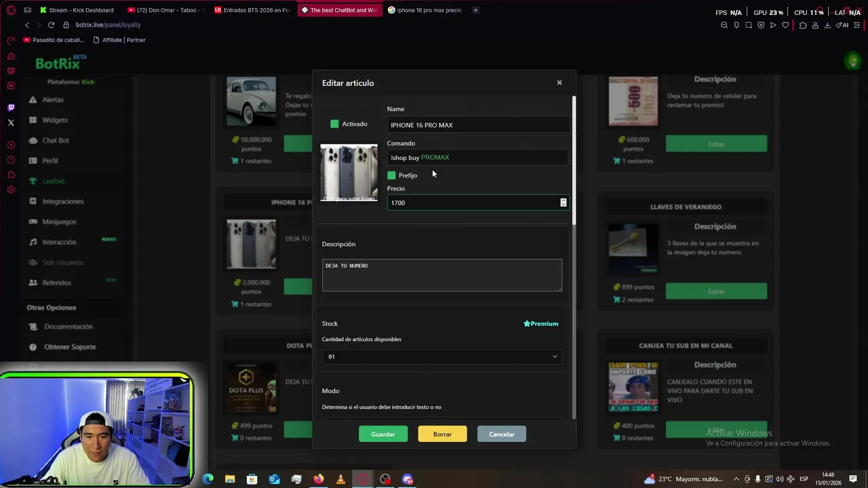Click the Minijuegos gamepad icon
The height and width of the screenshot is (488, 868).
click(33, 222)
